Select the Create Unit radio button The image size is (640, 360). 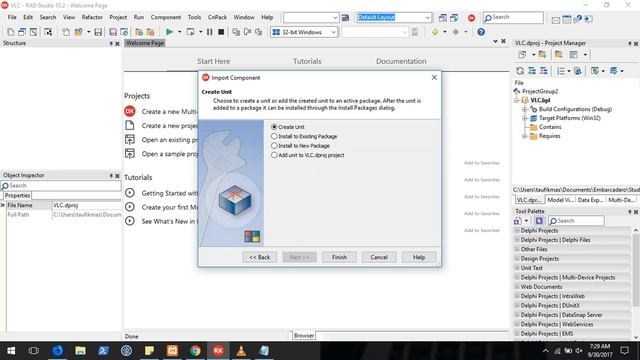[x=274, y=127]
